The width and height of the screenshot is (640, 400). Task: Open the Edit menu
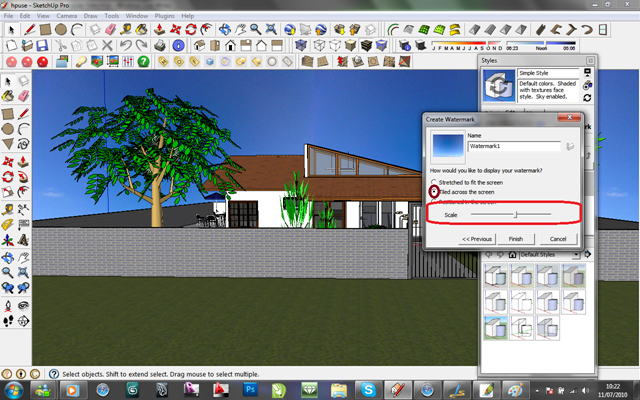point(25,16)
